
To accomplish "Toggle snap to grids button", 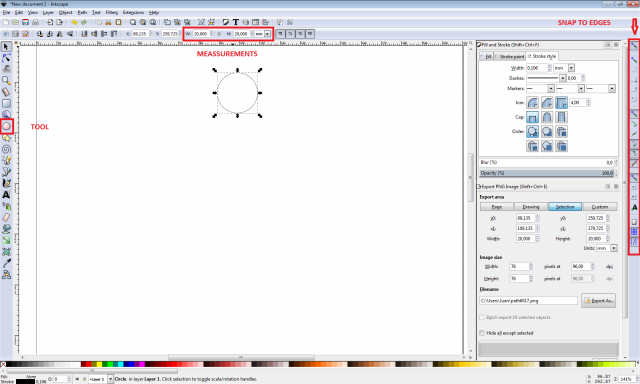I will 634,232.
